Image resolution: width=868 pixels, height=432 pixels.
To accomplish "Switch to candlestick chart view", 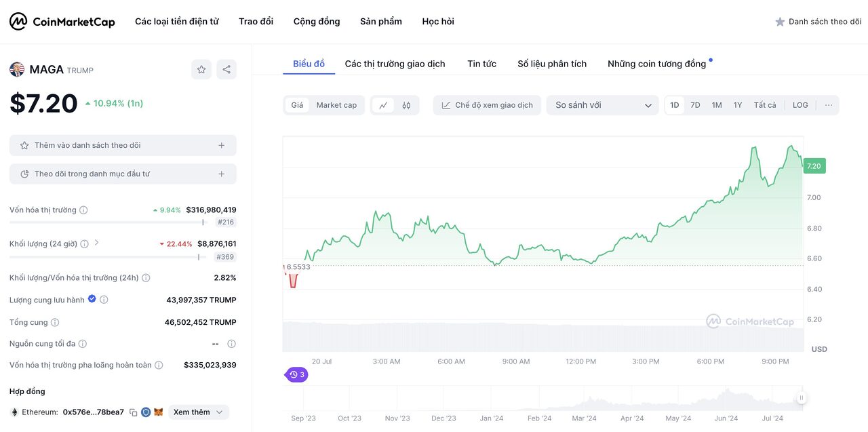I will coord(406,105).
